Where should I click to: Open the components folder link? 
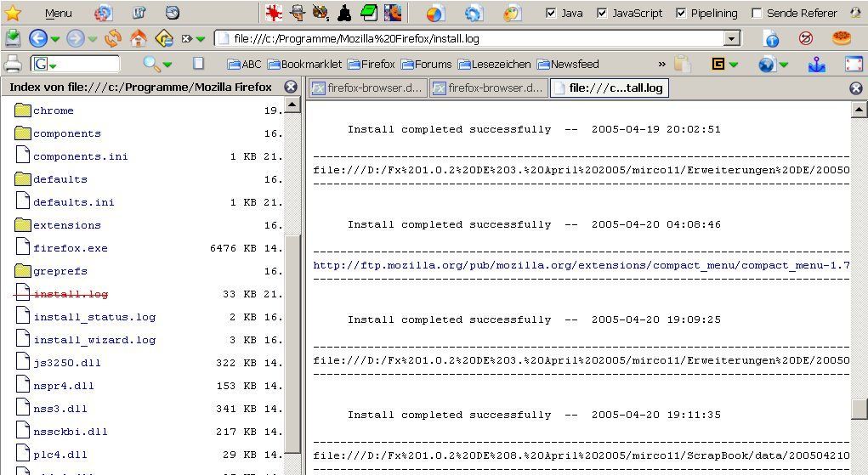pos(67,133)
